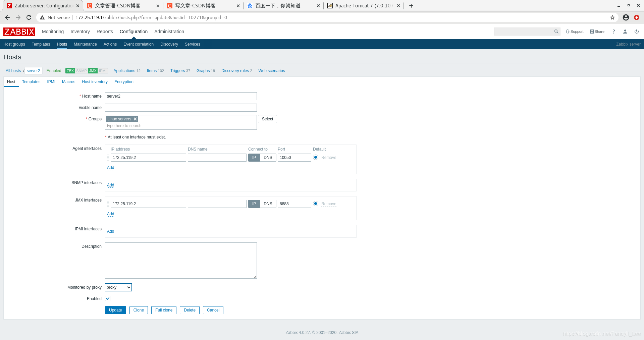Click the sign out power icon
The image size is (644, 340).
637,32
